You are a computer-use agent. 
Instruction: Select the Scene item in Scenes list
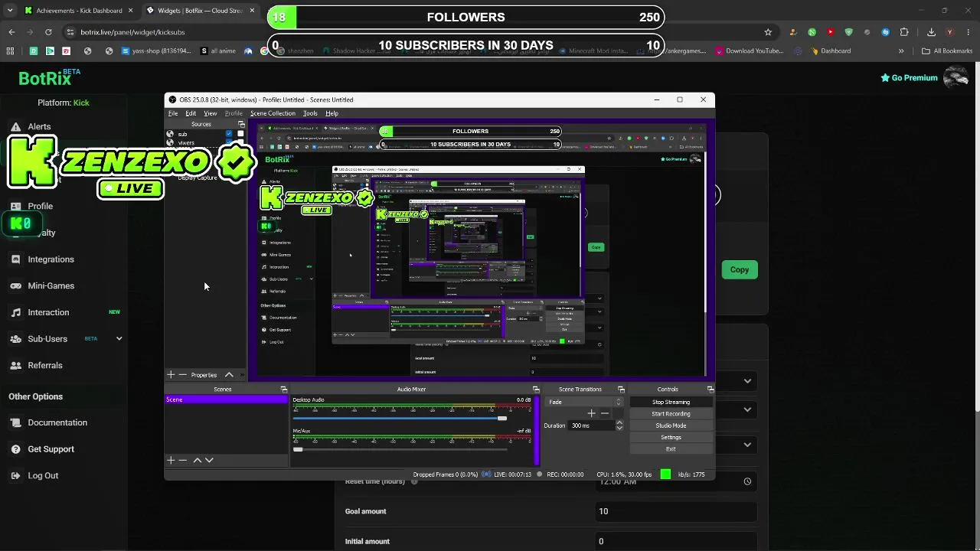(x=227, y=399)
